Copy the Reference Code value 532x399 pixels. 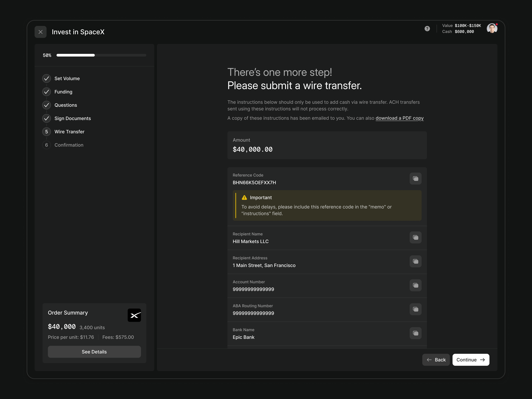click(x=415, y=178)
